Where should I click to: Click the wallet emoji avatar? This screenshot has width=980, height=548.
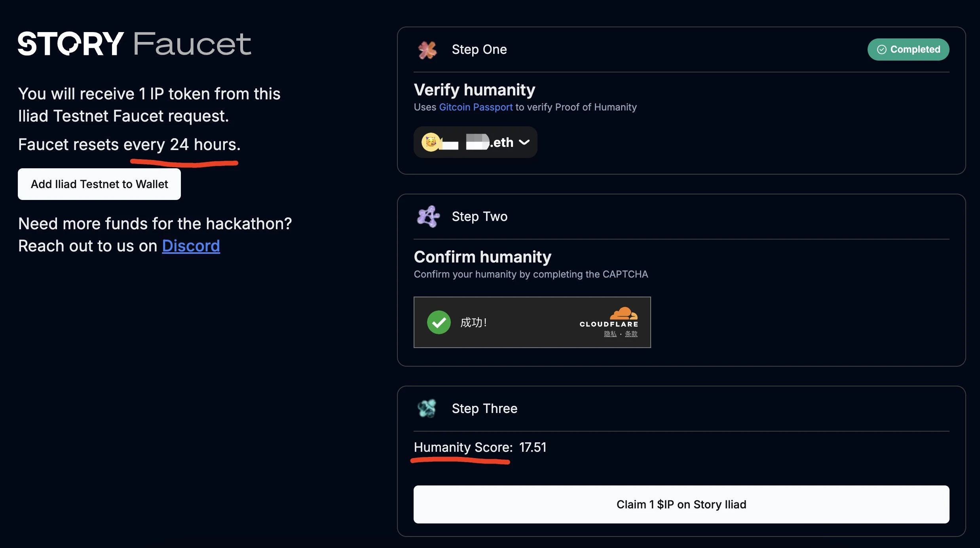tap(431, 142)
